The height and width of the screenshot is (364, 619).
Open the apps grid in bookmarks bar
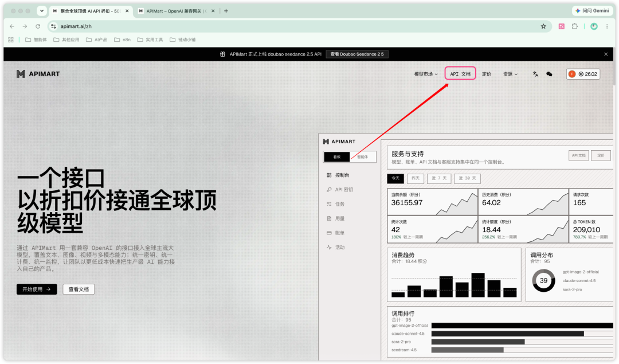(x=11, y=40)
